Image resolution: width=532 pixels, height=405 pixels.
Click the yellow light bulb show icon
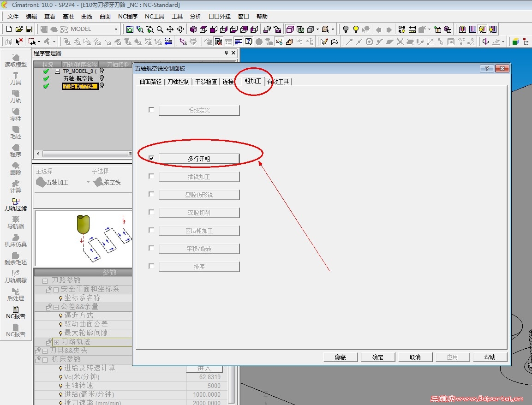356,30
